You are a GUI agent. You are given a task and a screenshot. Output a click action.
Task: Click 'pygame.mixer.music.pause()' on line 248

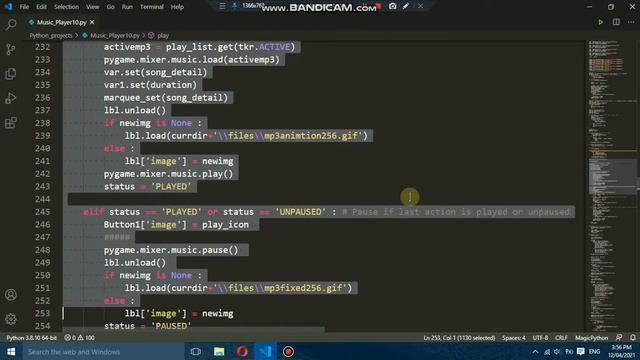click(x=171, y=250)
